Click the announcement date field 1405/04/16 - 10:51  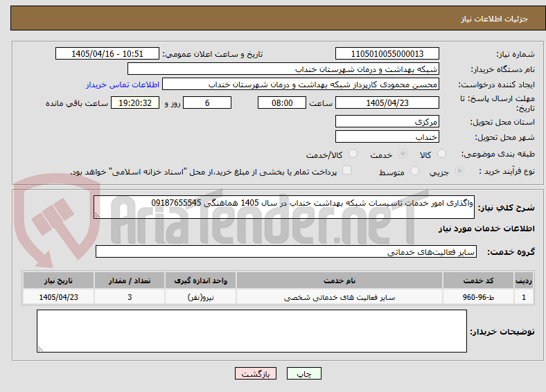[x=107, y=53]
